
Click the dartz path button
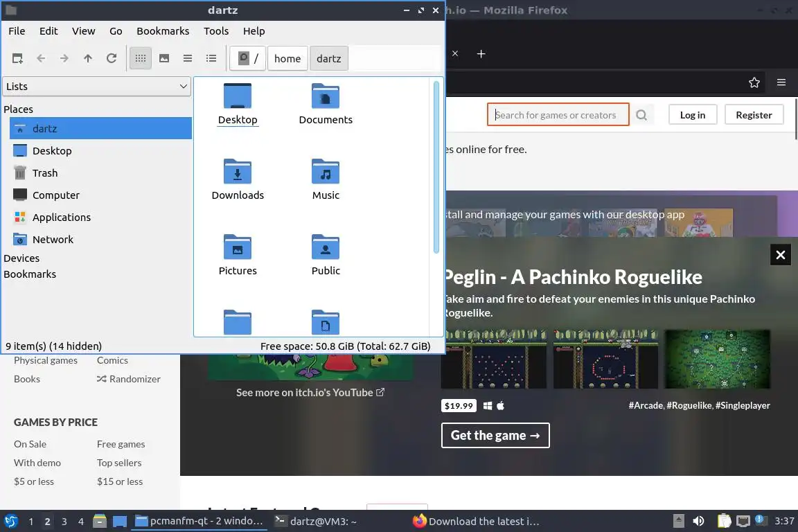click(x=329, y=59)
